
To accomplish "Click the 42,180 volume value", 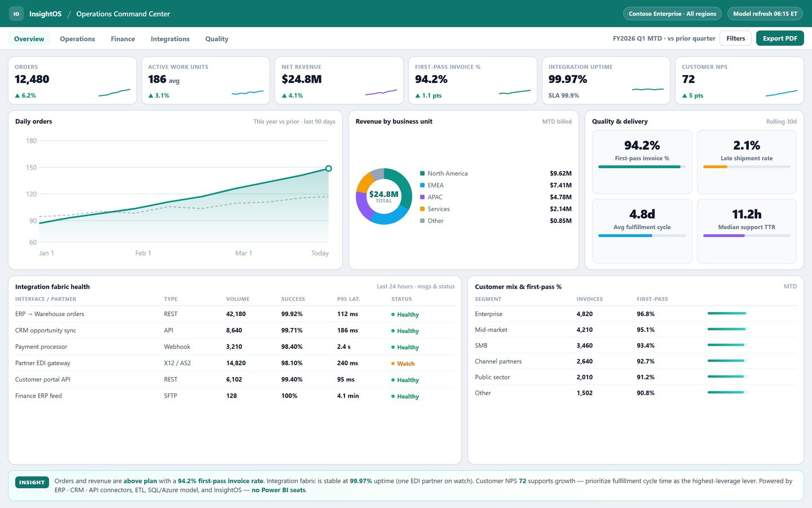I will click(x=236, y=314).
